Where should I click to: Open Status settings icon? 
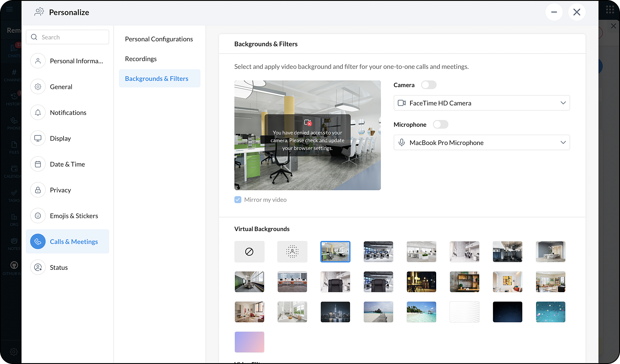(38, 267)
